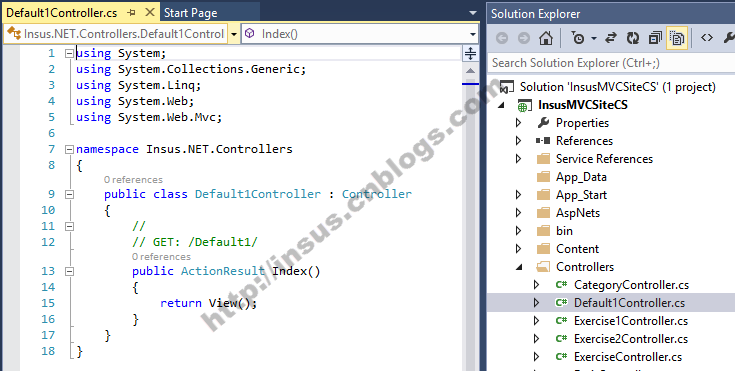
Task: Select the Properties wrench tree item
Action: pos(582,123)
